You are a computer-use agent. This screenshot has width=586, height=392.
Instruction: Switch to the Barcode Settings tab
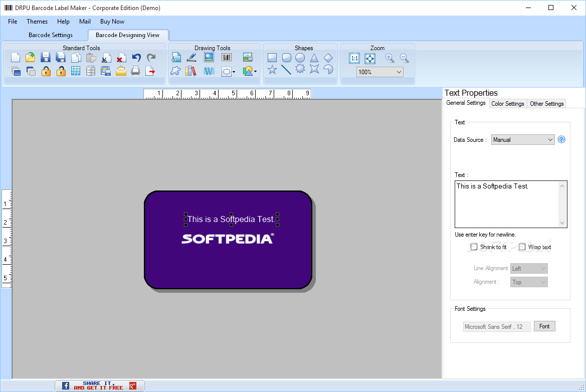[51, 35]
